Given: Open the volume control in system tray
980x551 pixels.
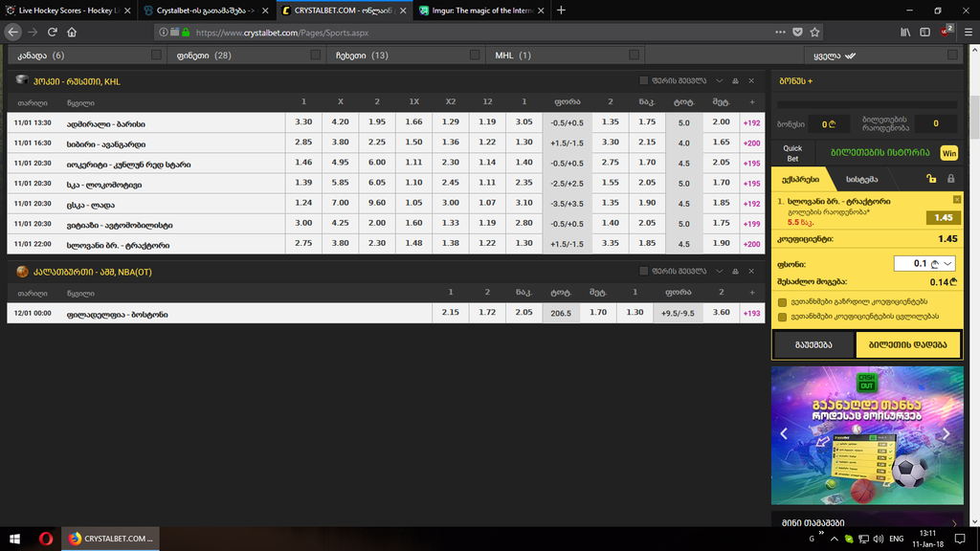Looking at the screenshot, I should [879, 539].
